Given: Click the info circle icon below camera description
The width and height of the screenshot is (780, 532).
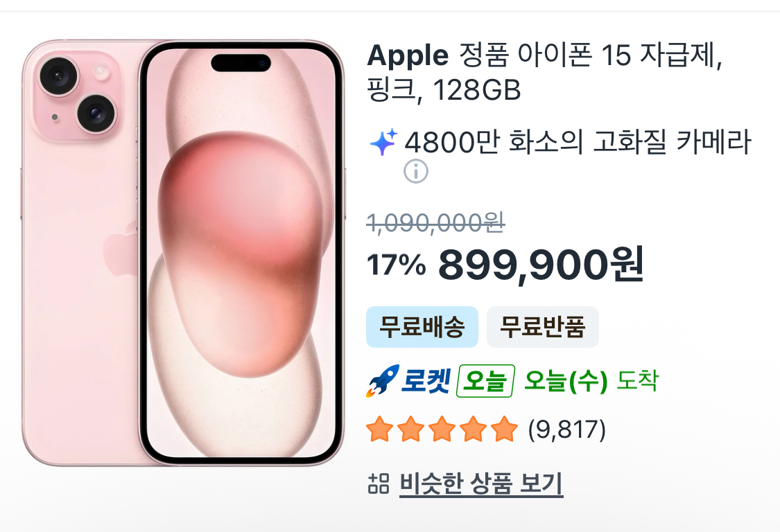Looking at the screenshot, I should coord(416,172).
